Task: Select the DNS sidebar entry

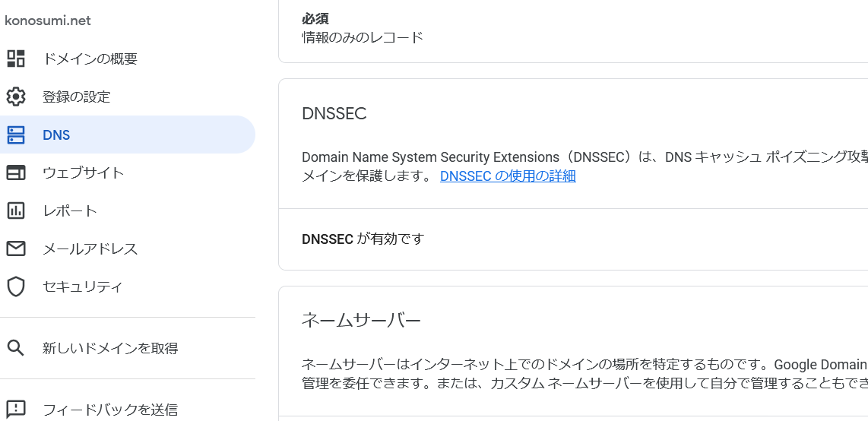Action: (x=128, y=135)
